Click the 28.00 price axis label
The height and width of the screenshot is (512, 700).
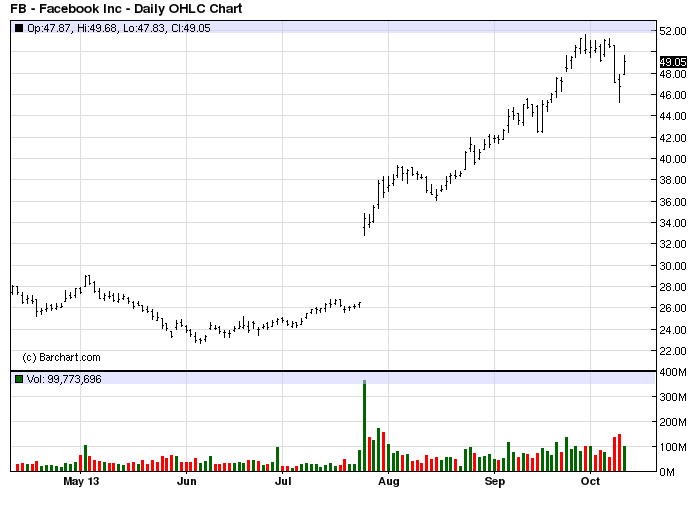[x=673, y=287]
